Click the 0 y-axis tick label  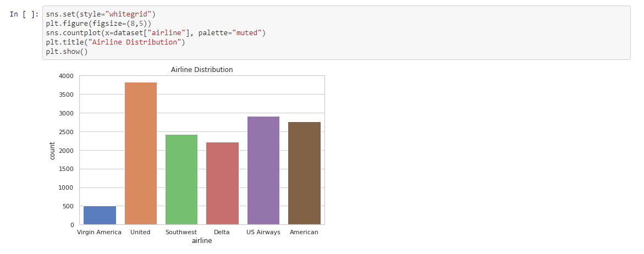coord(72,225)
